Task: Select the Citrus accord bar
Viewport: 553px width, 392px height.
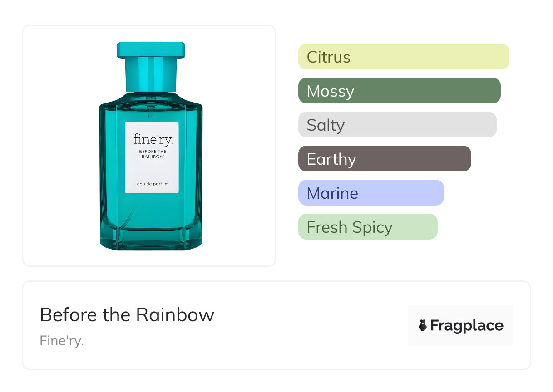Action: [x=403, y=57]
